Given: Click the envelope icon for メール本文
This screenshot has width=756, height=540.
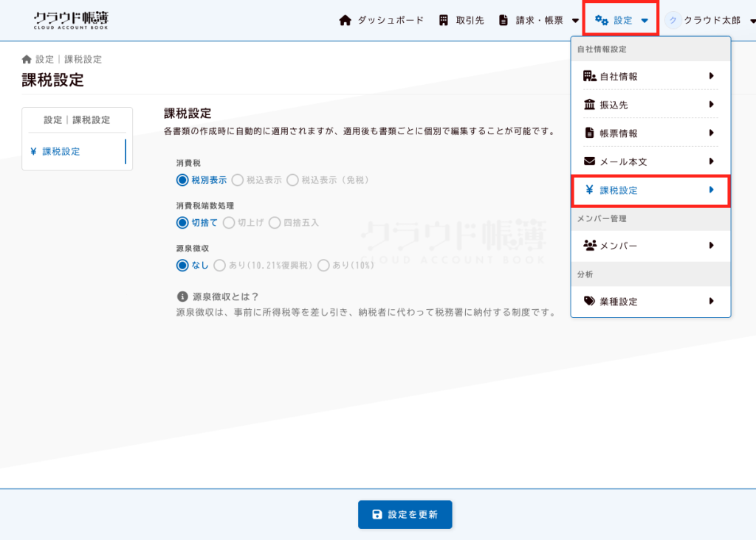Looking at the screenshot, I should point(589,162).
